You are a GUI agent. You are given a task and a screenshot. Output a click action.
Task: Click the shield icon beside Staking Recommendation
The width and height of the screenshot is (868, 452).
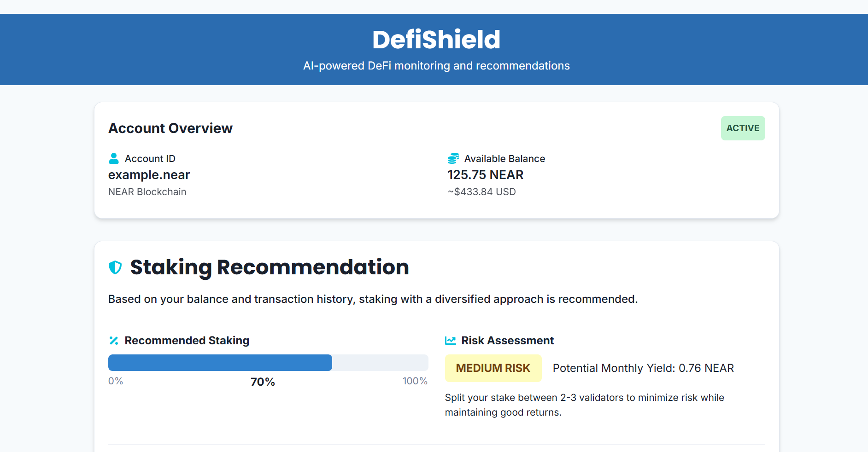point(115,267)
